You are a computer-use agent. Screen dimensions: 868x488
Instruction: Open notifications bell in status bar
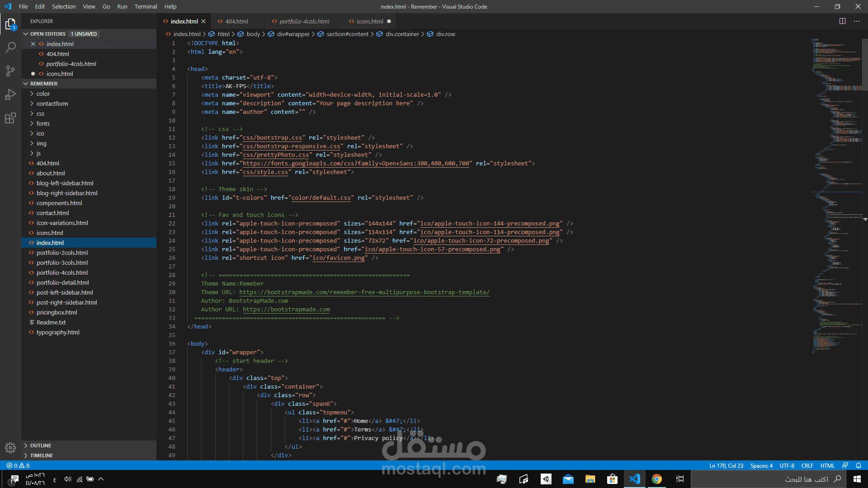tap(859, 465)
